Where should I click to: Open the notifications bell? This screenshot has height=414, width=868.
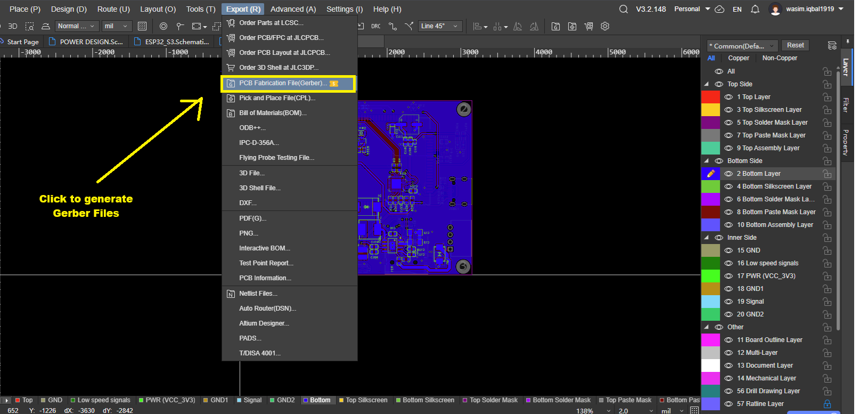tap(755, 9)
